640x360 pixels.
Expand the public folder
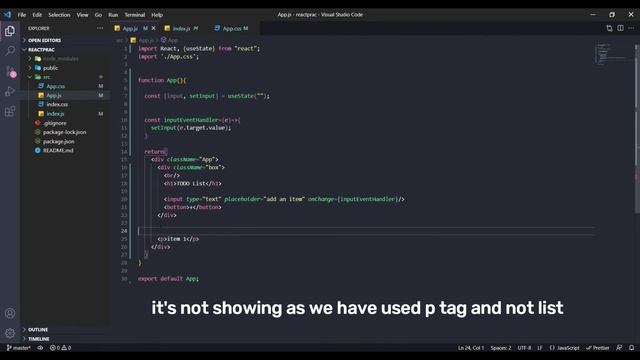[51, 68]
